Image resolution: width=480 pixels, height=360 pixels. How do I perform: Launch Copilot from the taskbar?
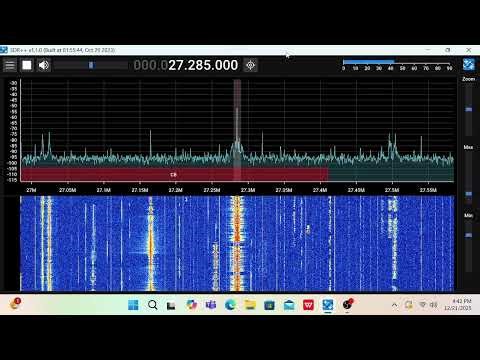click(x=191, y=305)
